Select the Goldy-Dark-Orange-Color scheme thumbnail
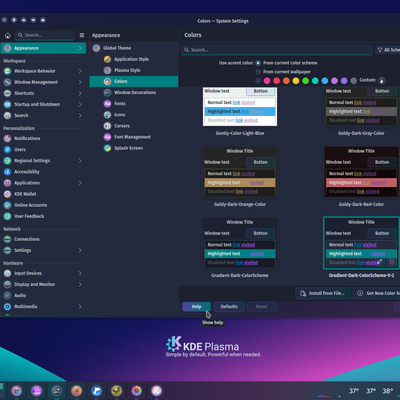 [x=240, y=172]
